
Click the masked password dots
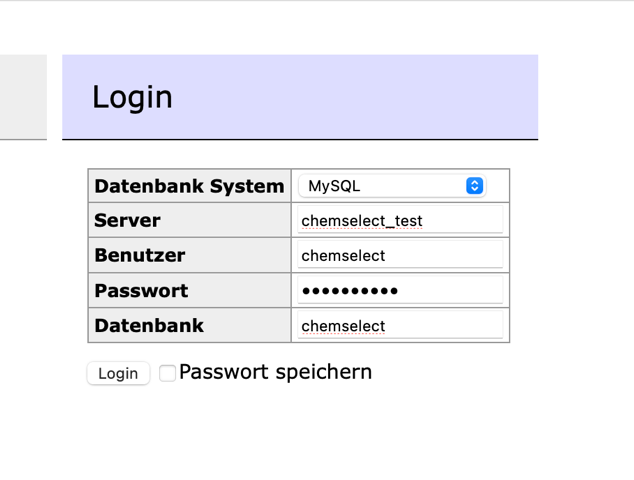(350, 291)
